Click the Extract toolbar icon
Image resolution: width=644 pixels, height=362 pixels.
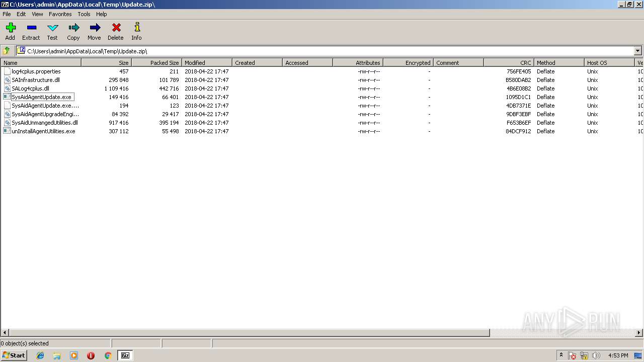click(x=31, y=31)
